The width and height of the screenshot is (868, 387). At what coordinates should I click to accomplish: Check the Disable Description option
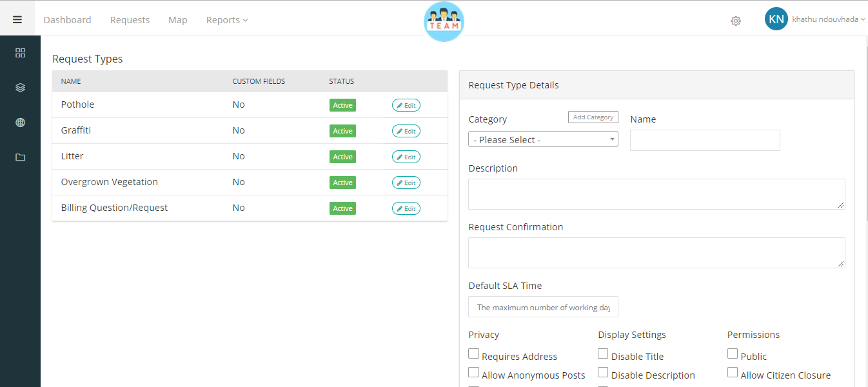pos(603,372)
